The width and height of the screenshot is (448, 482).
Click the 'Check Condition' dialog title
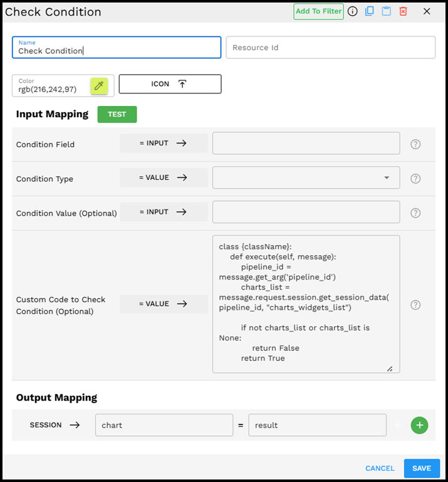coord(53,12)
